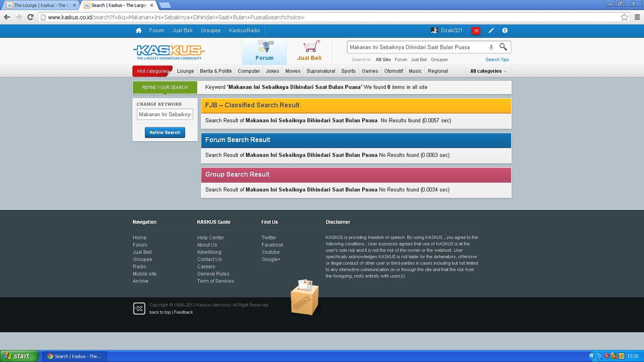Open the Computer category
Viewport: 644px width, 362px height.
coord(249,71)
